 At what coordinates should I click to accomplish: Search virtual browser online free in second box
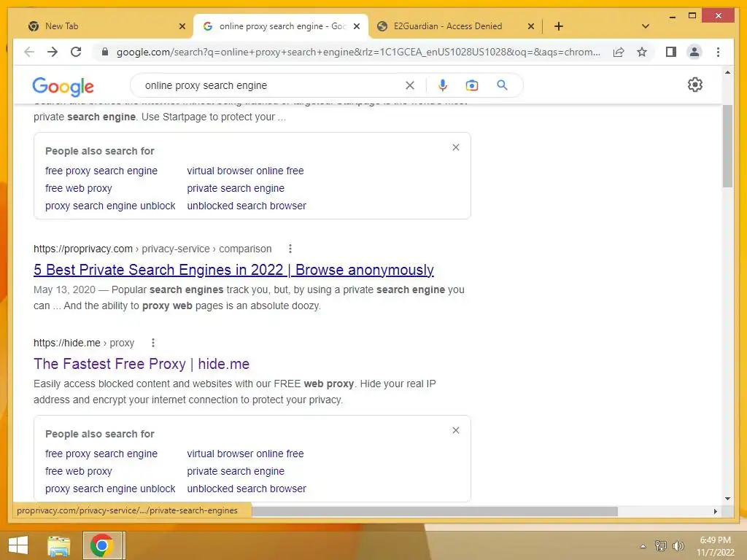tap(245, 454)
